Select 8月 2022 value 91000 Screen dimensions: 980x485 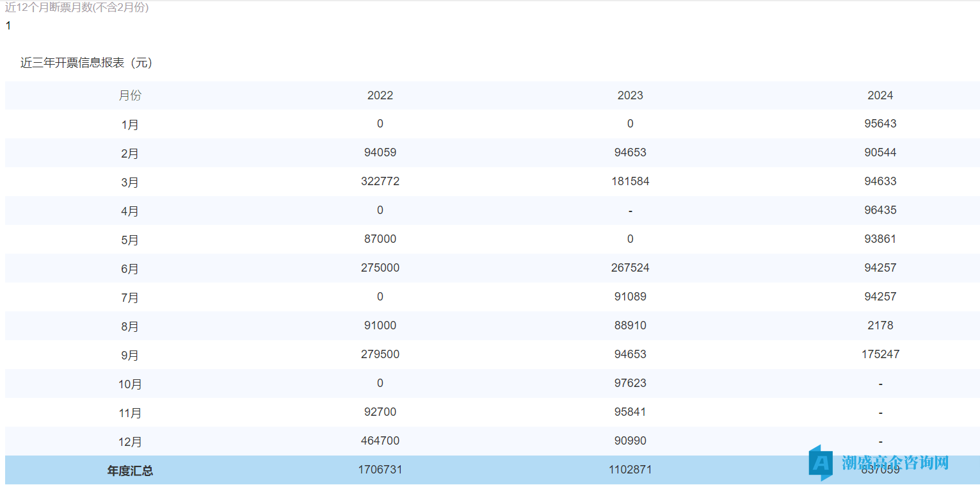(x=380, y=325)
